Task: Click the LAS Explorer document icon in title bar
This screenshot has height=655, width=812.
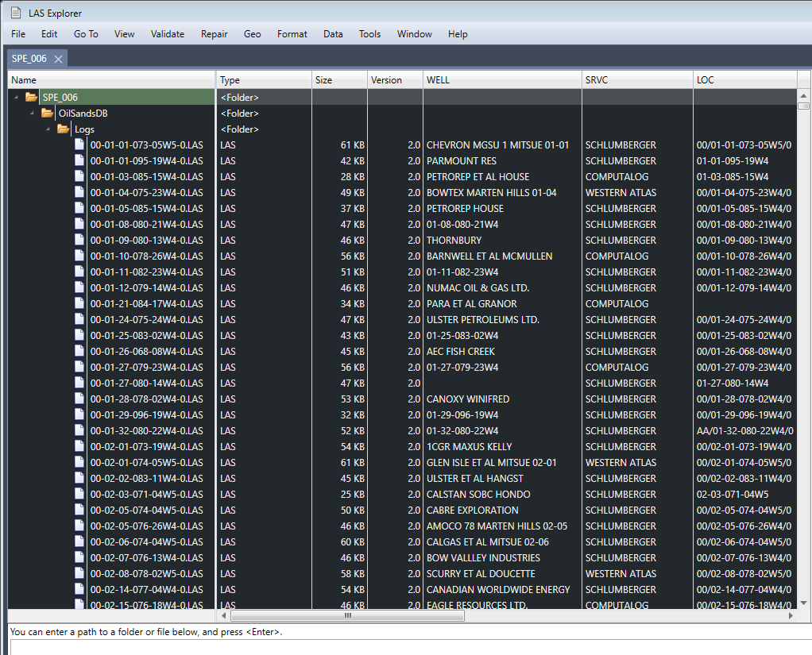Action: tap(16, 13)
